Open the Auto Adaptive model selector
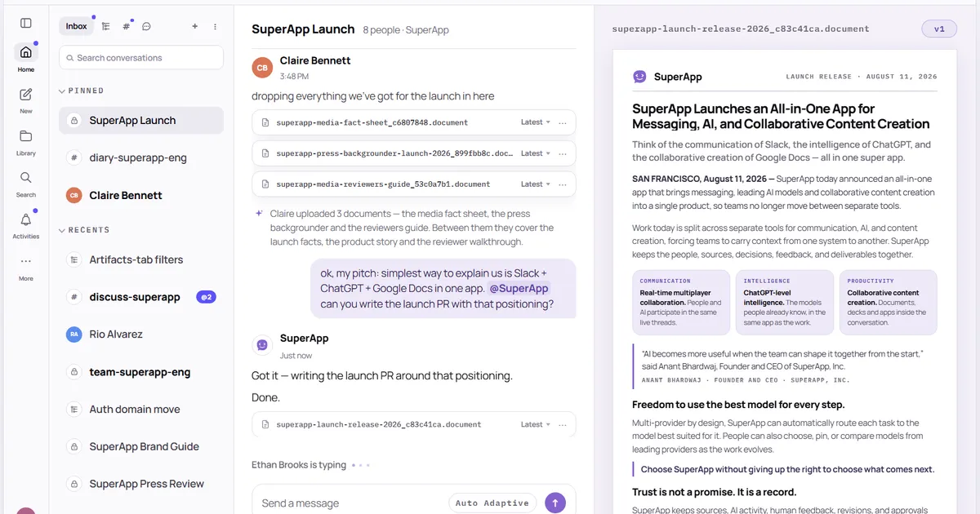This screenshot has height=514, width=980. (492, 503)
